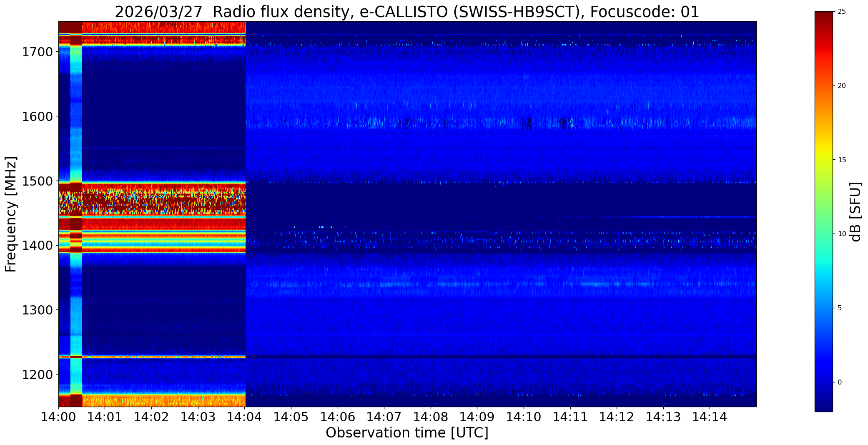Click the 1600 frequency tick label
This screenshot has height=445, width=868.
pyautogui.click(x=37, y=116)
